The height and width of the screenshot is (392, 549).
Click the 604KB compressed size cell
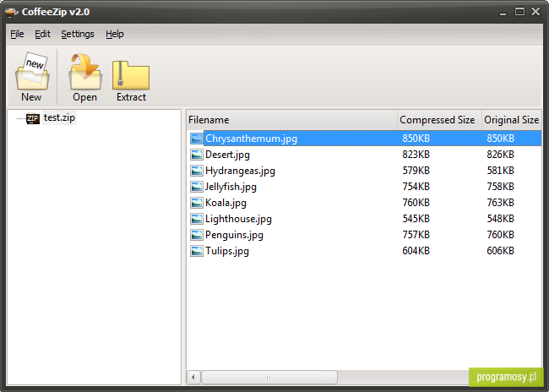click(x=416, y=251)
